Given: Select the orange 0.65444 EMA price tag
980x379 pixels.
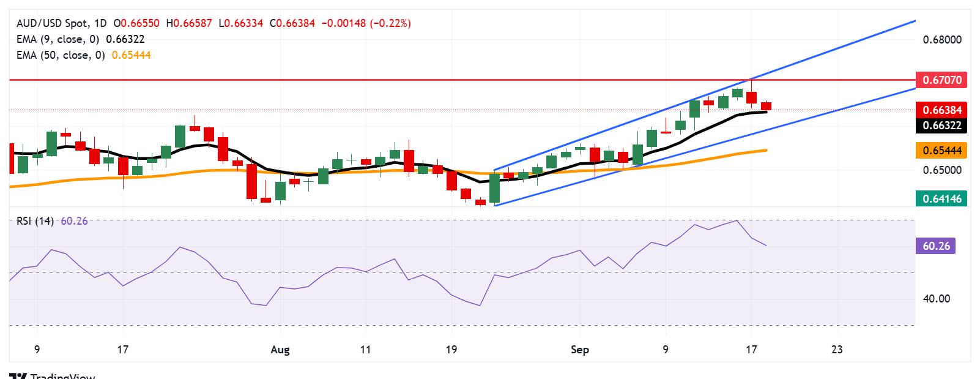Looking at the screenshot, I should click(x=941, y=150).
